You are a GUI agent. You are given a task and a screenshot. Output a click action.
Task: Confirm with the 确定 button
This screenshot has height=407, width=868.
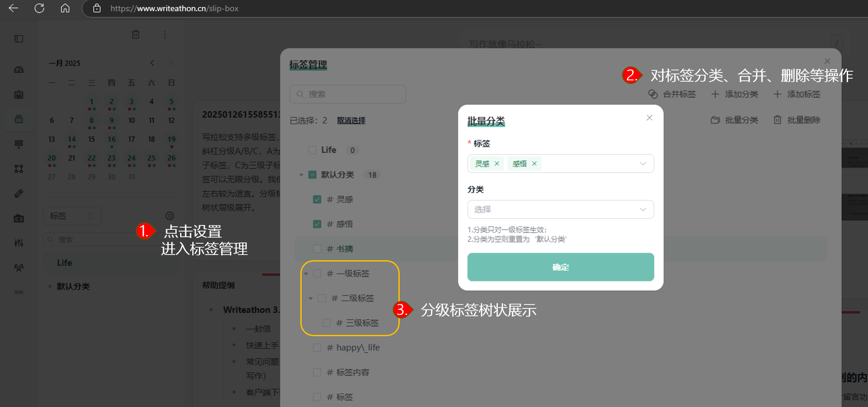[x=560, y=267]
